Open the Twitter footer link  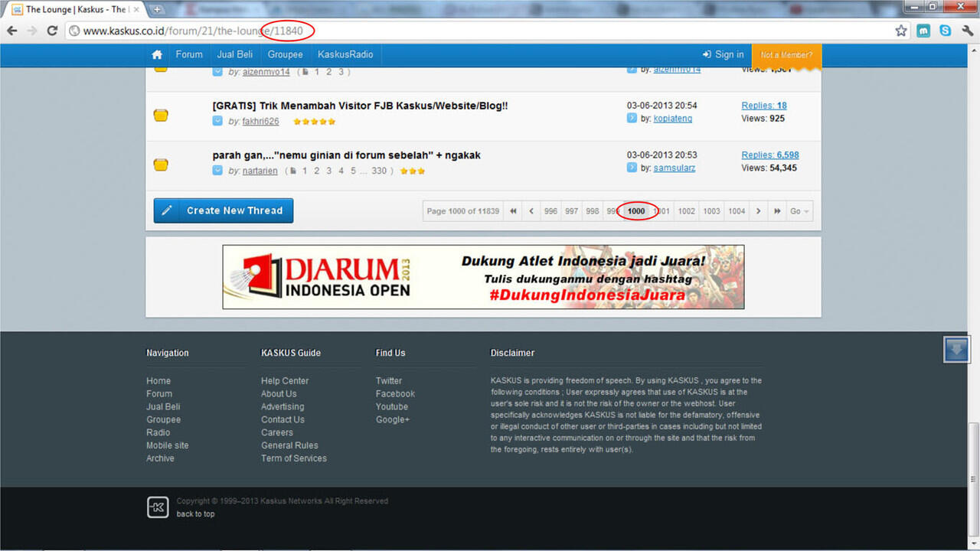(x=389, y=381)
